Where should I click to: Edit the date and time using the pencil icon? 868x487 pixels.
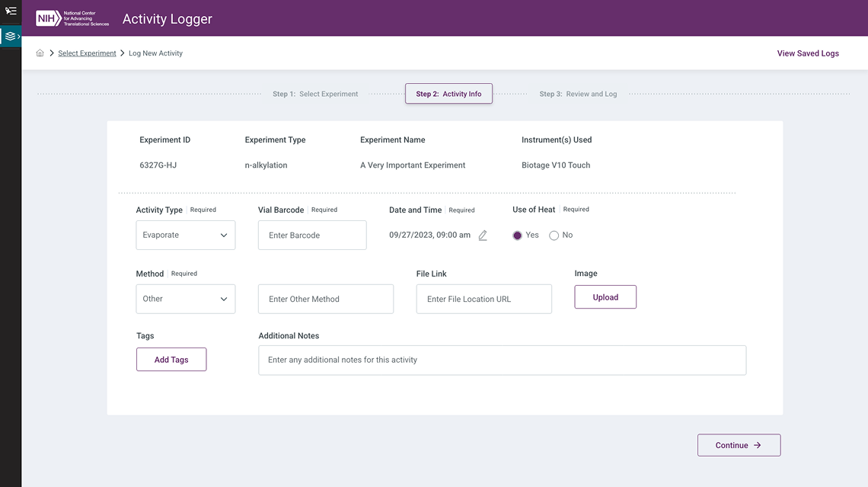coord(483,235)
